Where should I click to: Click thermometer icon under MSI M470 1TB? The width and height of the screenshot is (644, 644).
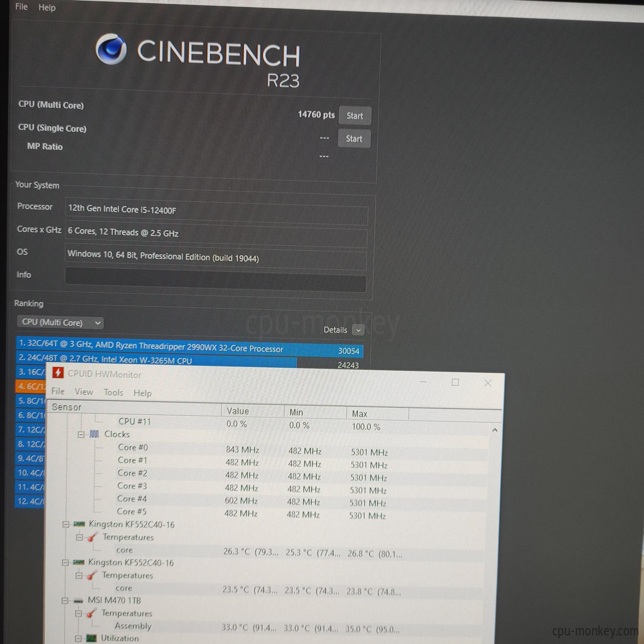point(91,613)
